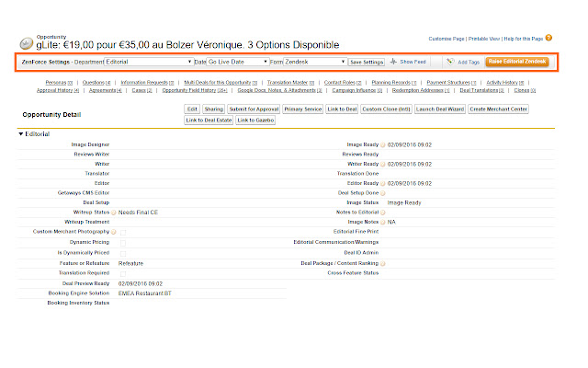The height and width of the screenshot is (368, 588).
Task: Jump to the Opportunity Field History list
Action: pos(195,90)
